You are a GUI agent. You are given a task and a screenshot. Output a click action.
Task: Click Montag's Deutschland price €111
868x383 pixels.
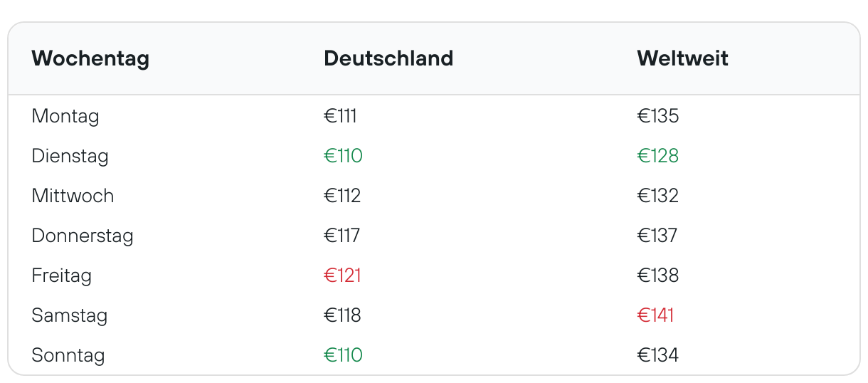[341, 116]
